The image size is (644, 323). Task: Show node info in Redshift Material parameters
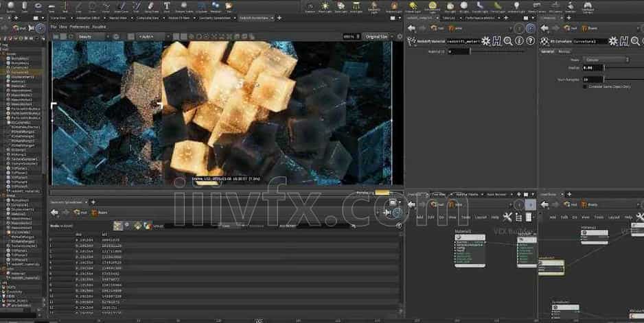519,41
